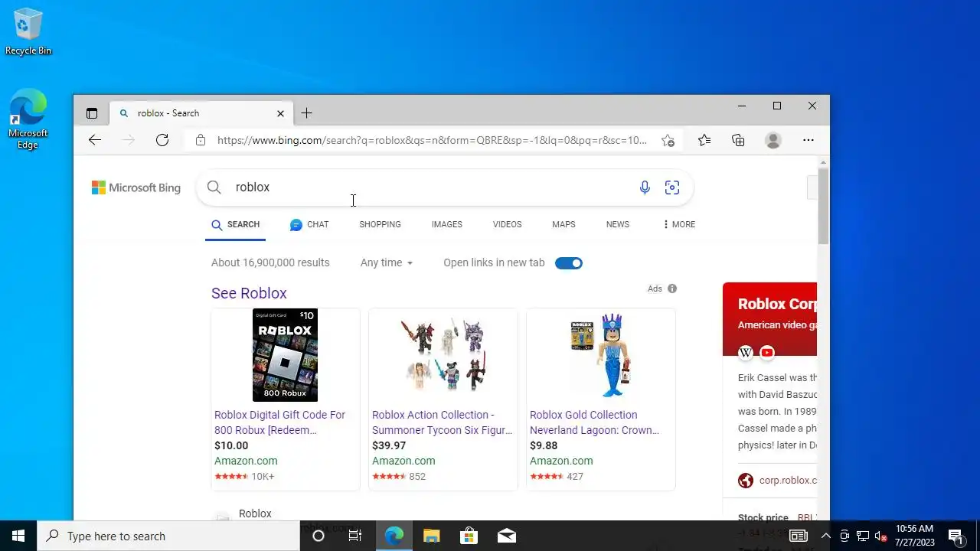This screenshot has width=980, height=551.
Task: Open the Favorites list
Action: 704,140
